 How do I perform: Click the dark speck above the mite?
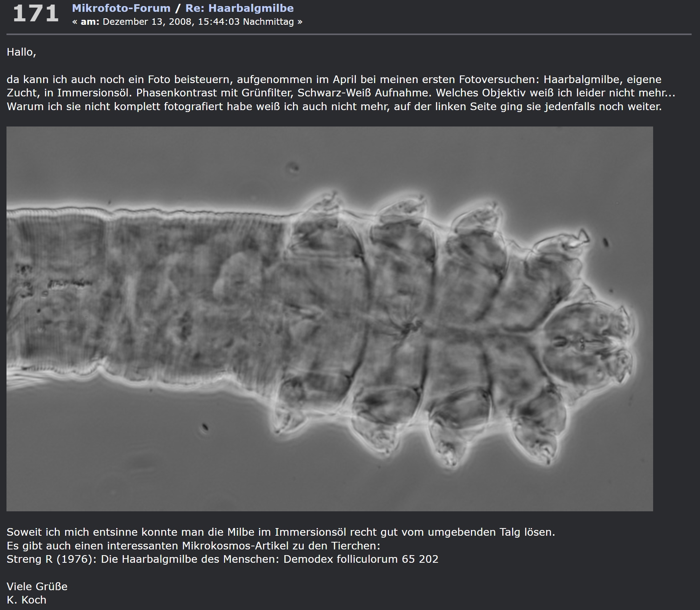(293, 167)
